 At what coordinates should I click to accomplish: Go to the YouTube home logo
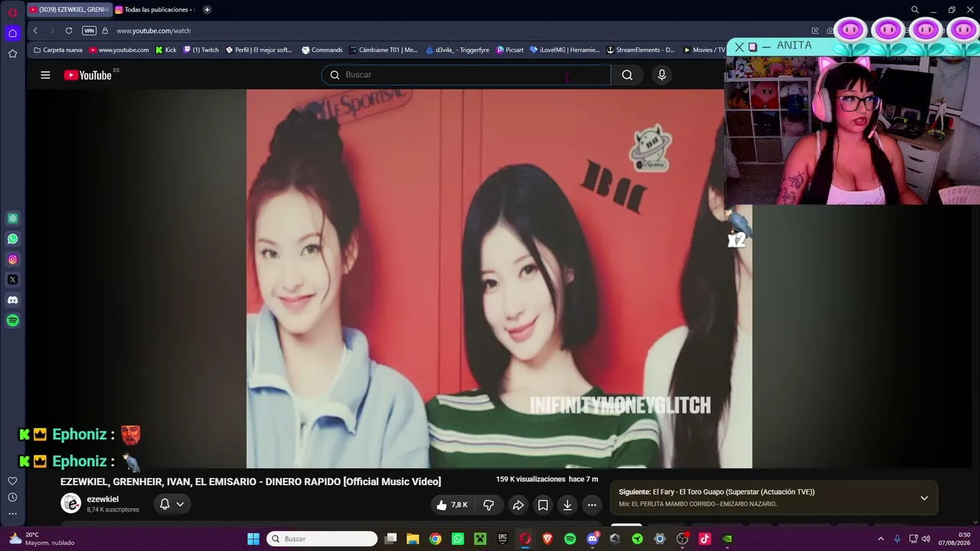click(x=88, y=75)
